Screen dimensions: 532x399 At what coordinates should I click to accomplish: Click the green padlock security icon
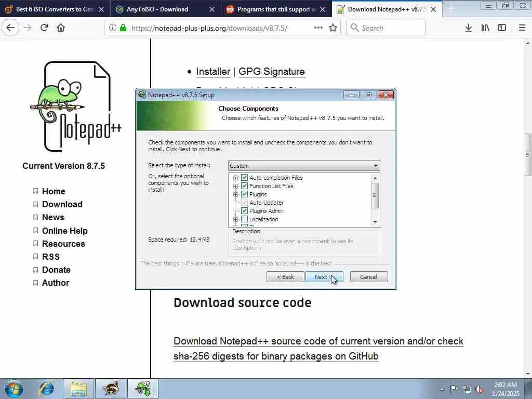tap(123, 28)
